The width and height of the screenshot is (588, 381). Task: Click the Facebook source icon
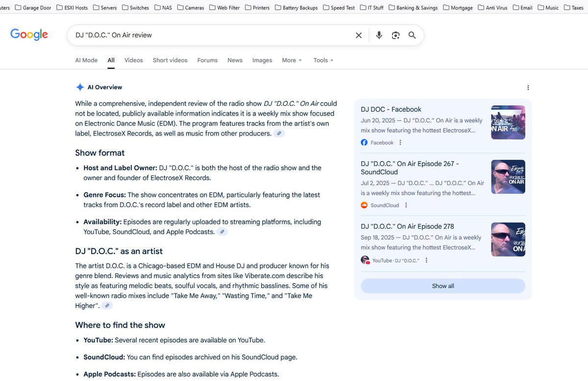click(x=364, y=143)
